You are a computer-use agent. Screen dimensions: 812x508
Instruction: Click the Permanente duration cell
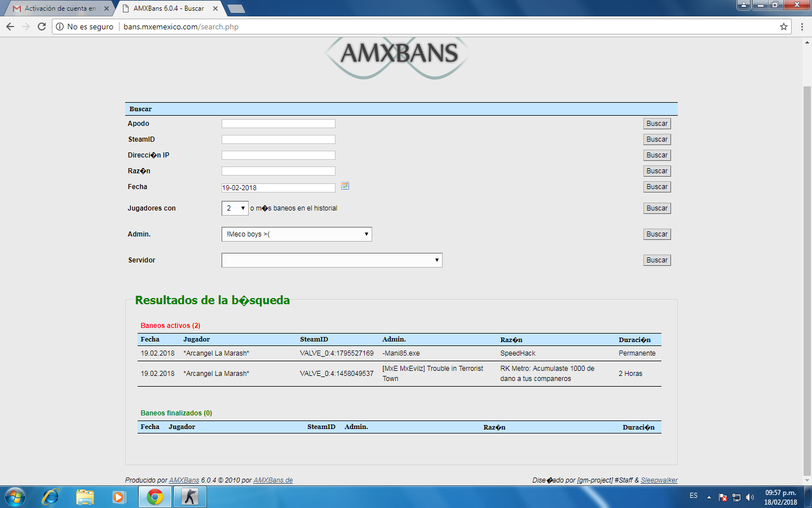[x=637, y=353]
